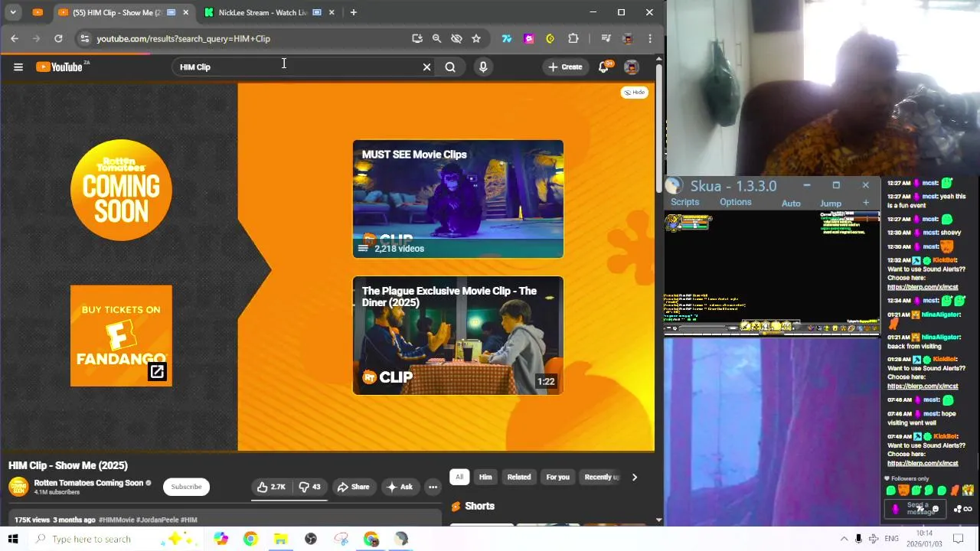Viewport: 980px width, 551px height.
Task: Select the 'Recently uploaded' filter chip
Action: [x=602, y=477]
